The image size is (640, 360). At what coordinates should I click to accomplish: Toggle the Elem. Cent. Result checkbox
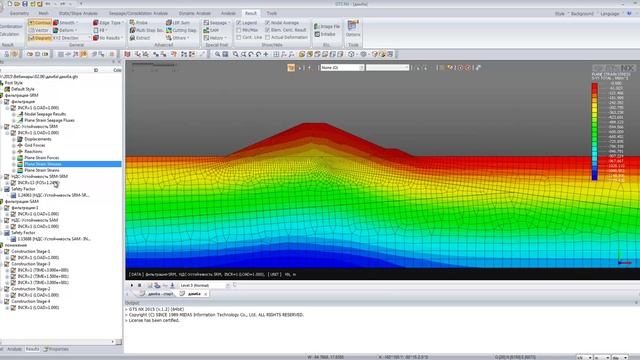pyautogui.click(x=267, y=30)
